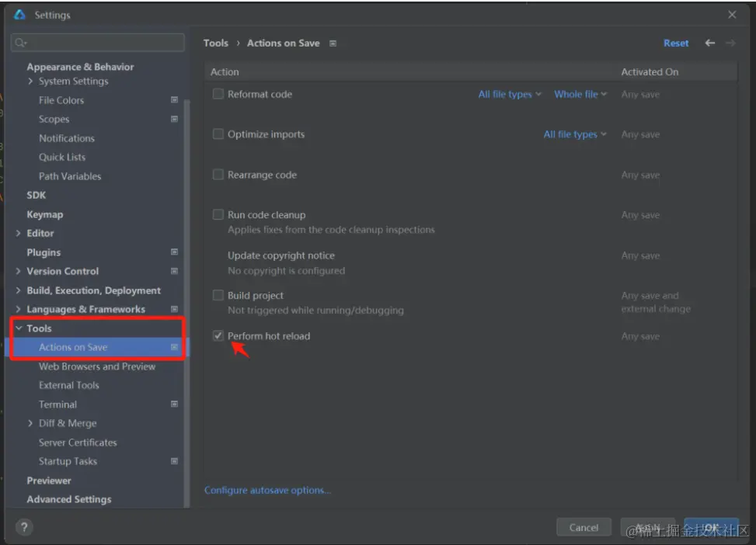The width and height of the screenshot is (756, 545).
Task: Uncheck Perform hot reload checkbox
Action: click(x=218, y=335)
